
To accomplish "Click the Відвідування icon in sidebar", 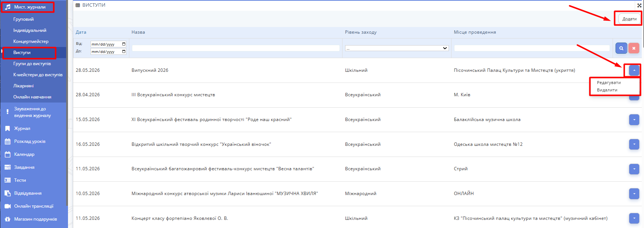I will click(x=7, y=193).
